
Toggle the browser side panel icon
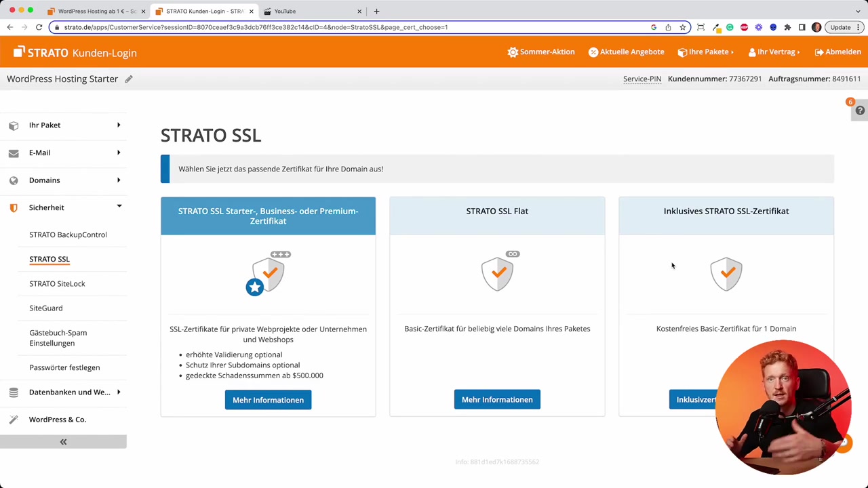pos(802,27)
